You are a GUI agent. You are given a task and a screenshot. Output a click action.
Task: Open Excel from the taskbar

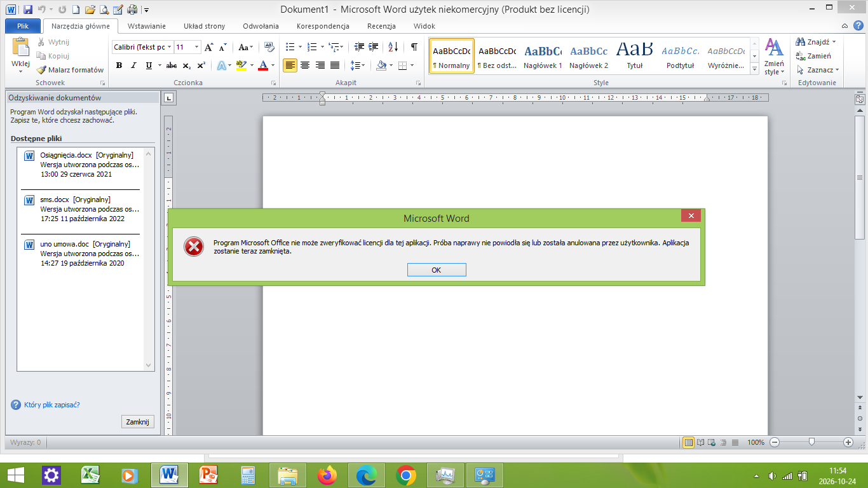point(91,475)
